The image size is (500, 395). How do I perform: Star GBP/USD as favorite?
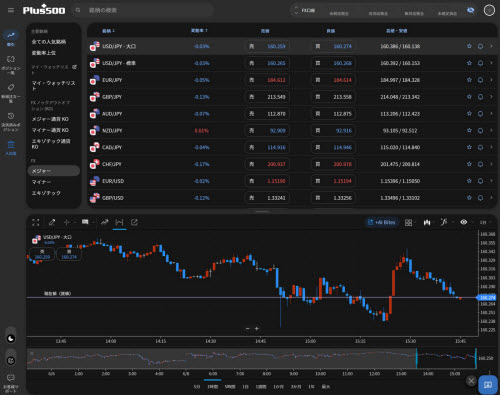469,198
